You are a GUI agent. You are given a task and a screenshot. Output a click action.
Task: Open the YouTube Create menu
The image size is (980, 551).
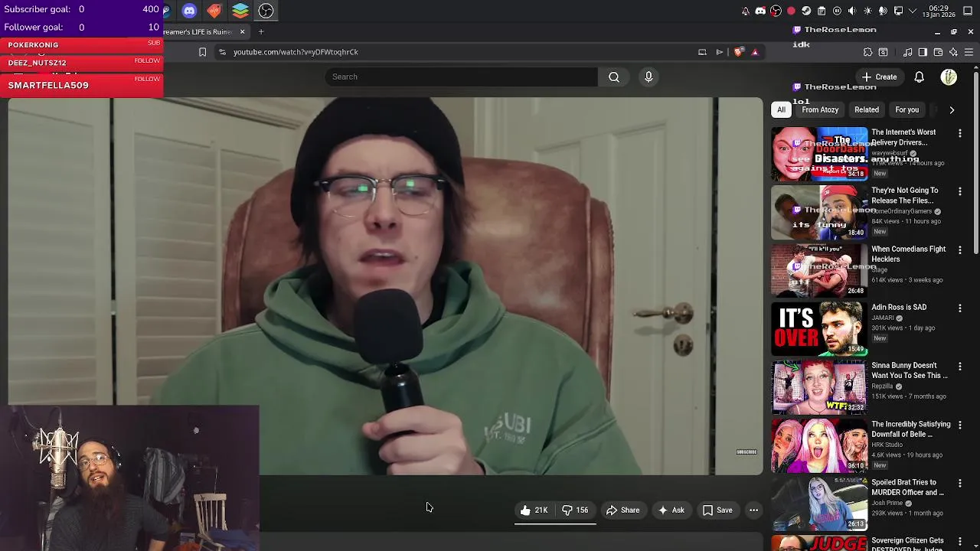click(x=879, y=77)
